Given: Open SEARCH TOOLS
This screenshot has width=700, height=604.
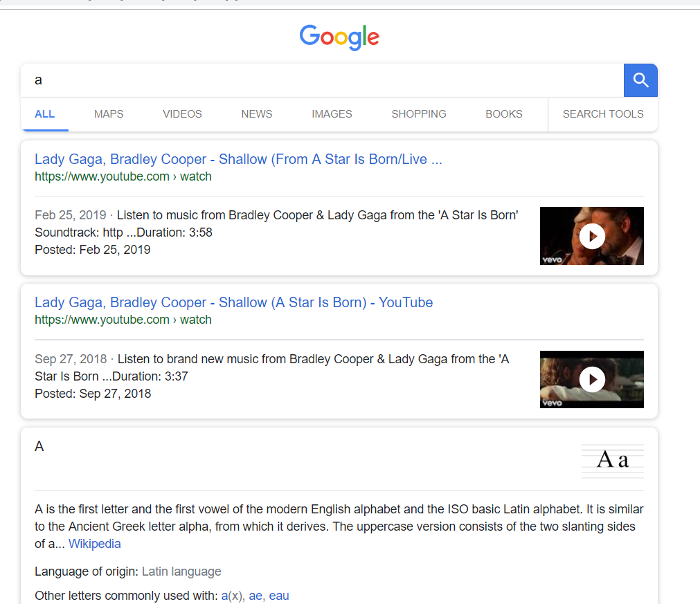Looking at the screenshot, I should pos(602,114).
